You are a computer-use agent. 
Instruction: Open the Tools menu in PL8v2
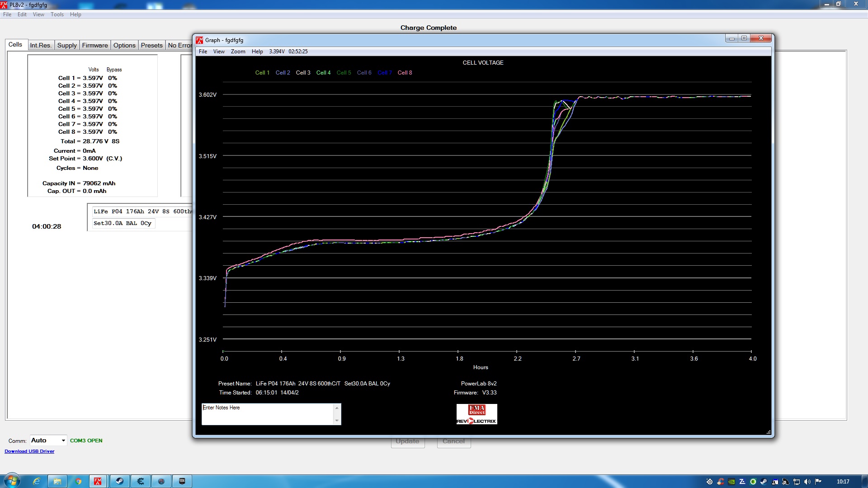[x=57, y=14]
